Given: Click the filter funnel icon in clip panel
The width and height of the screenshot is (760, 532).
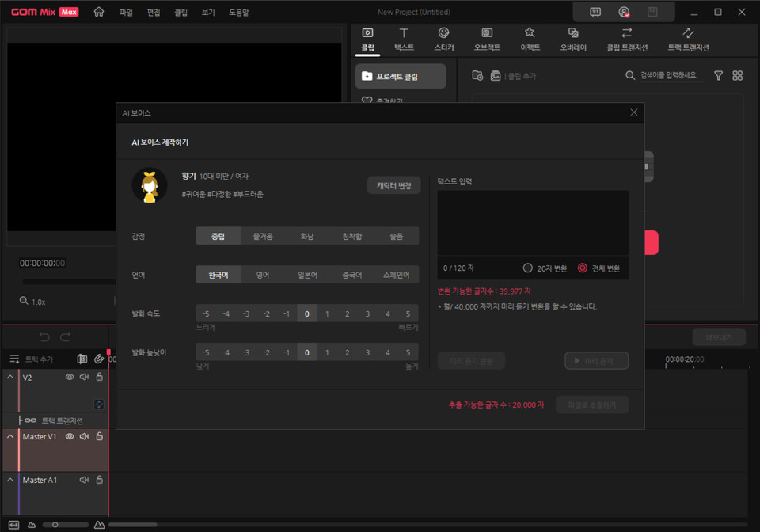Looking at the screenshot, I should click(718, 74).
